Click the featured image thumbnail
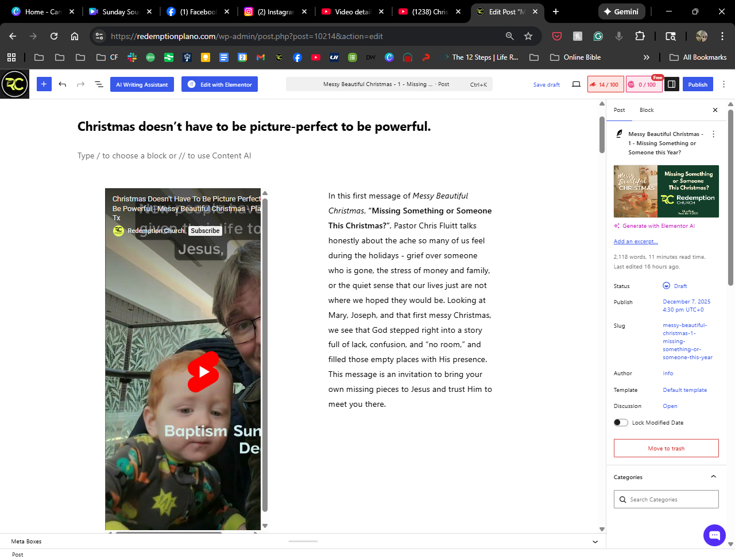 [x=666, y=192]
